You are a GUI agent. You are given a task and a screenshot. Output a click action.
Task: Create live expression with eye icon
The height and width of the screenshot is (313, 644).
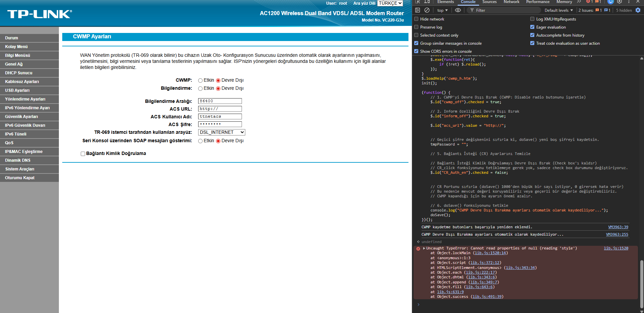coord(458,10)
